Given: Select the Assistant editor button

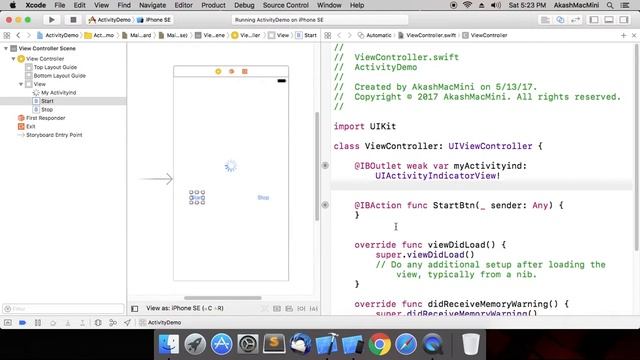Looking at the screenshot, I should click(560, 20).
